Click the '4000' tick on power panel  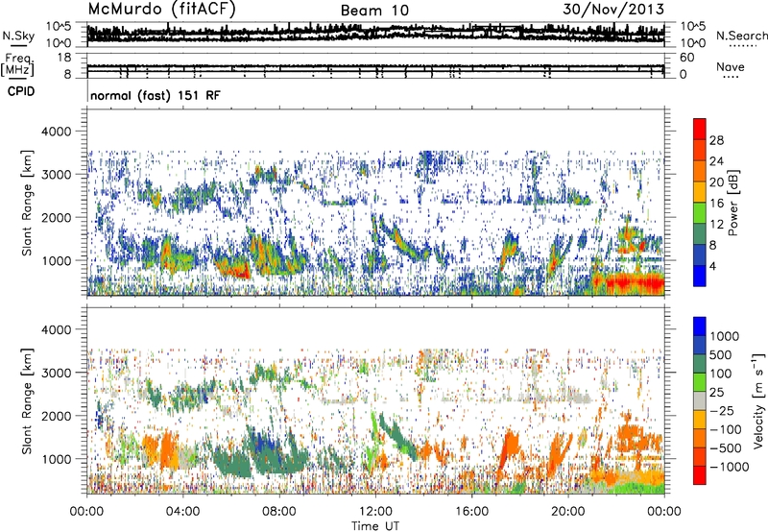[58, 131]
